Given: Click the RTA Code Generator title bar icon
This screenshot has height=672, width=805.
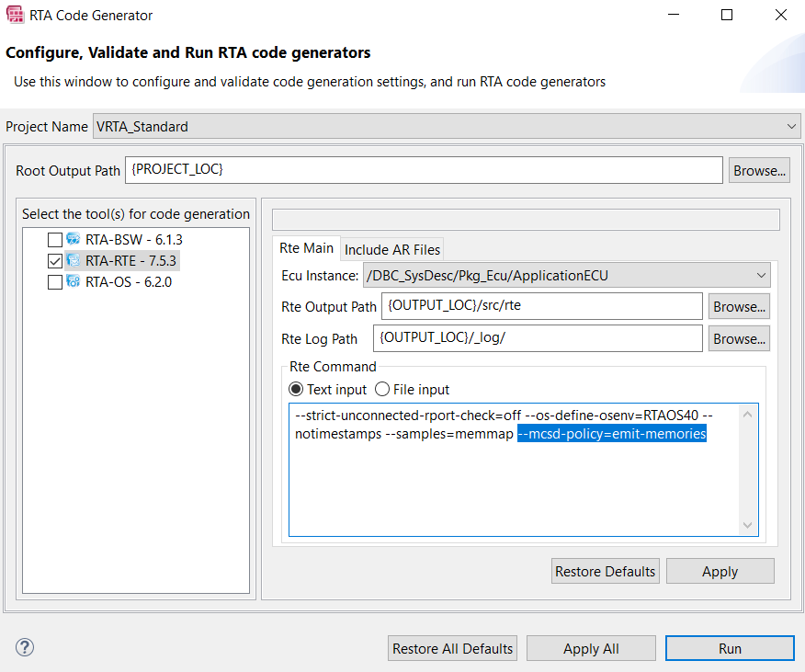Looking at the screenshot, I should pyautogui.click(x=15, y=15).
